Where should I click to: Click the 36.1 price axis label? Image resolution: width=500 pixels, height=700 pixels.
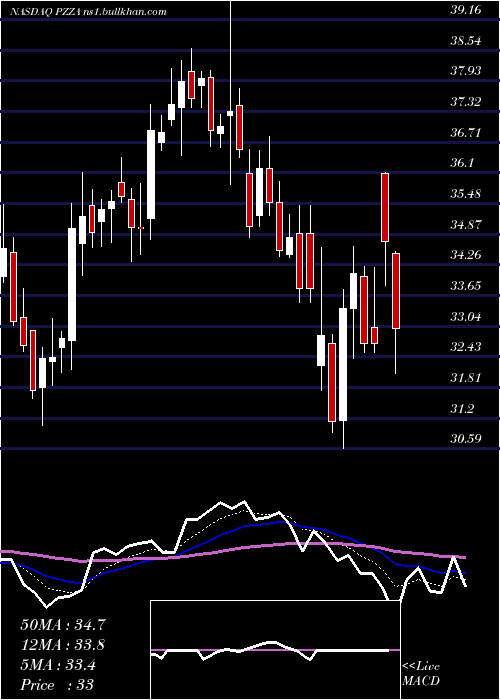tap(462, 163)
